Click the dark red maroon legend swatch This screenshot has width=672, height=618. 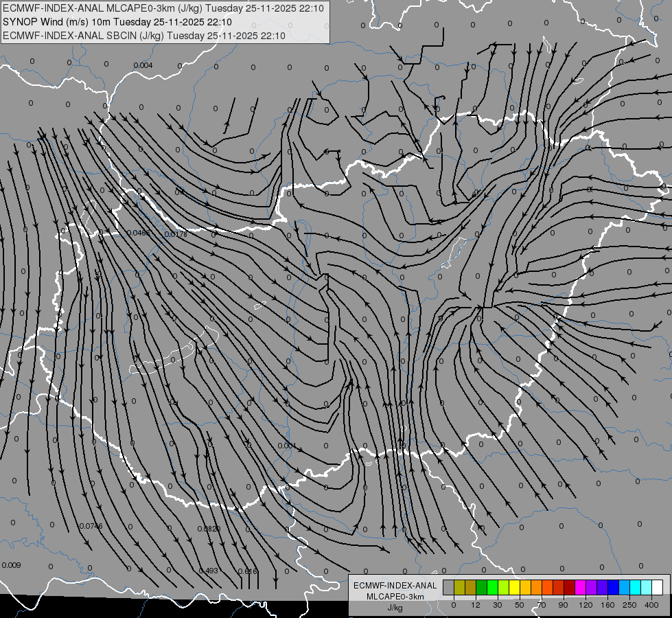coord(569,587)
